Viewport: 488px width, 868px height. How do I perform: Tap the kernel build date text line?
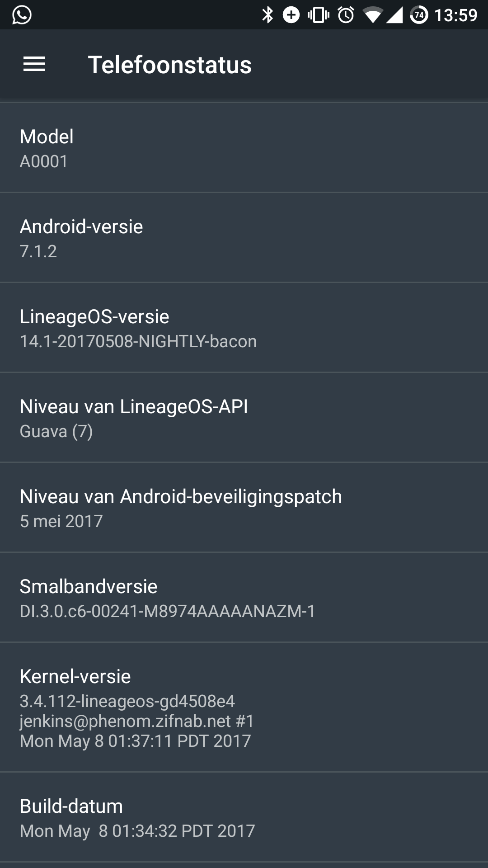135,741
